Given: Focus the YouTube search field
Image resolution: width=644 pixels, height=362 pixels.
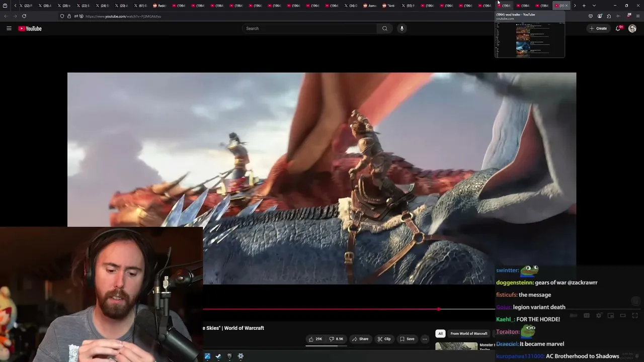Looking at the screenshot, I should pos(310,29).
